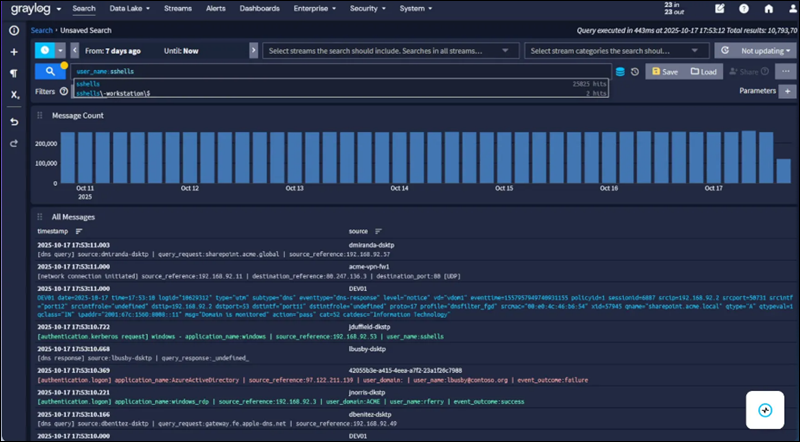This screenshot has height=442, width=800.
Task: Click the throughput 23 in 23 out indicator
Action: [x=674, y=9]
